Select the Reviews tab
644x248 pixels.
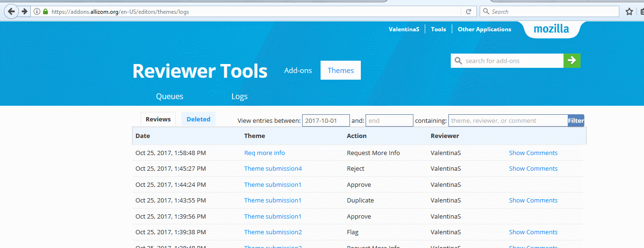point(158,119)
